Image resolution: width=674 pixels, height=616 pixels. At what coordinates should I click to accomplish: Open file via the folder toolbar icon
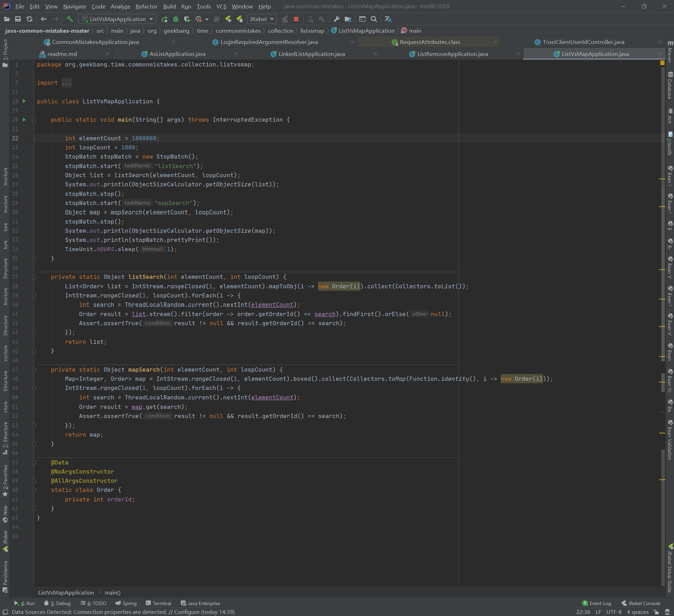pos(7,19)
